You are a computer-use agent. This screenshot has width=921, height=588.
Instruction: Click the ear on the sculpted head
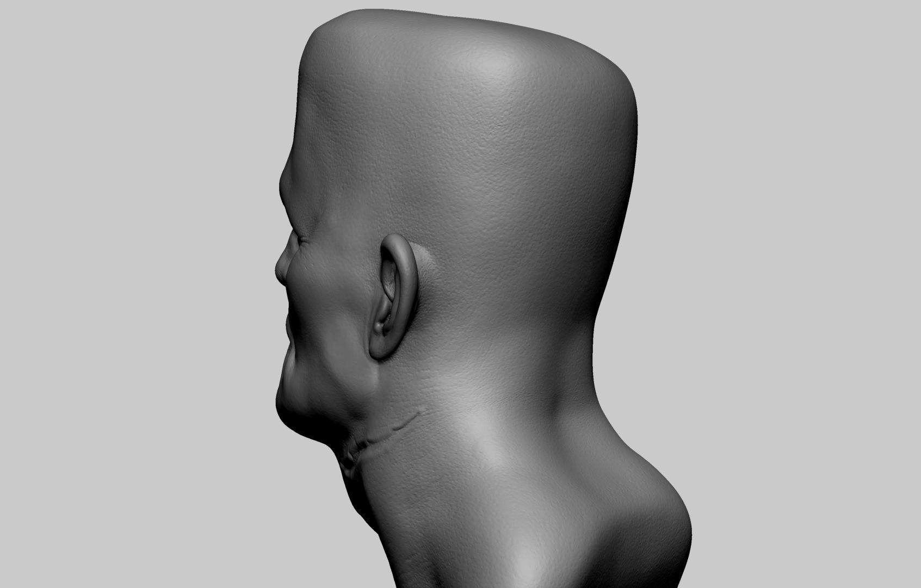tap(393, 296)
